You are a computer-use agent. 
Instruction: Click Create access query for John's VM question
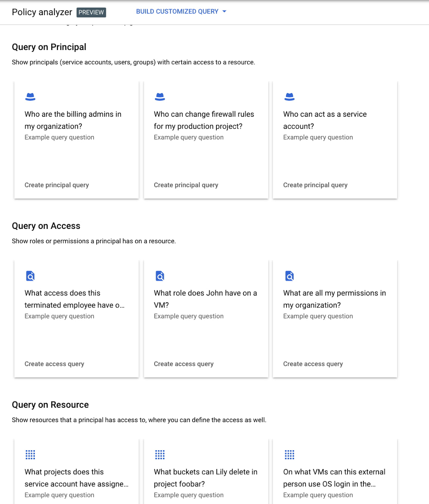tap(183, 364)
